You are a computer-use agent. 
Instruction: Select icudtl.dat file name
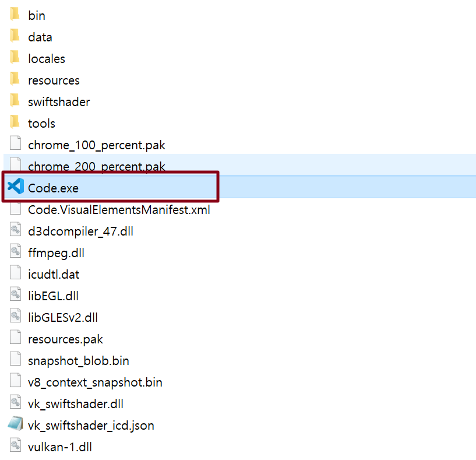[54, 275]
